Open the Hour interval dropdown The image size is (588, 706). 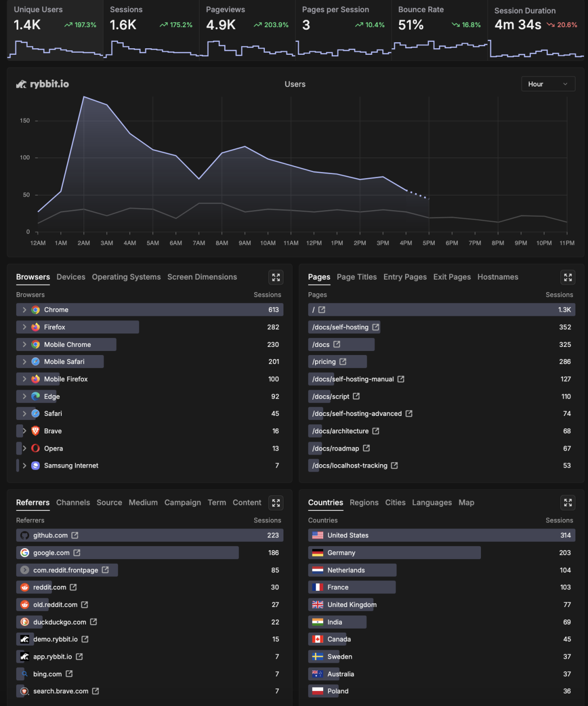(x=548, y=83)
